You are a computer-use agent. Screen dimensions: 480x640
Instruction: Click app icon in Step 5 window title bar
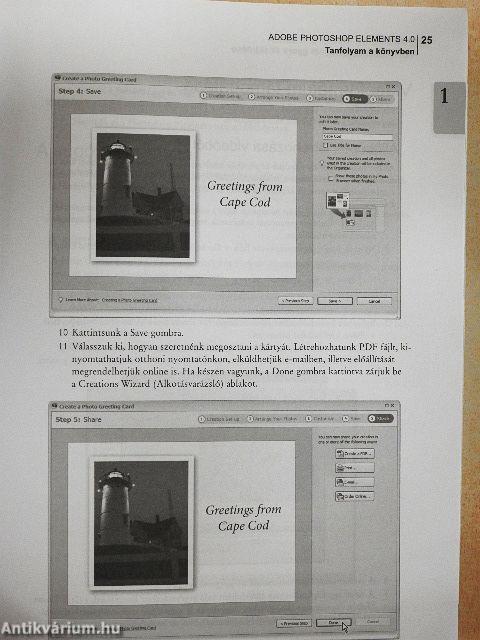point(55,406)
